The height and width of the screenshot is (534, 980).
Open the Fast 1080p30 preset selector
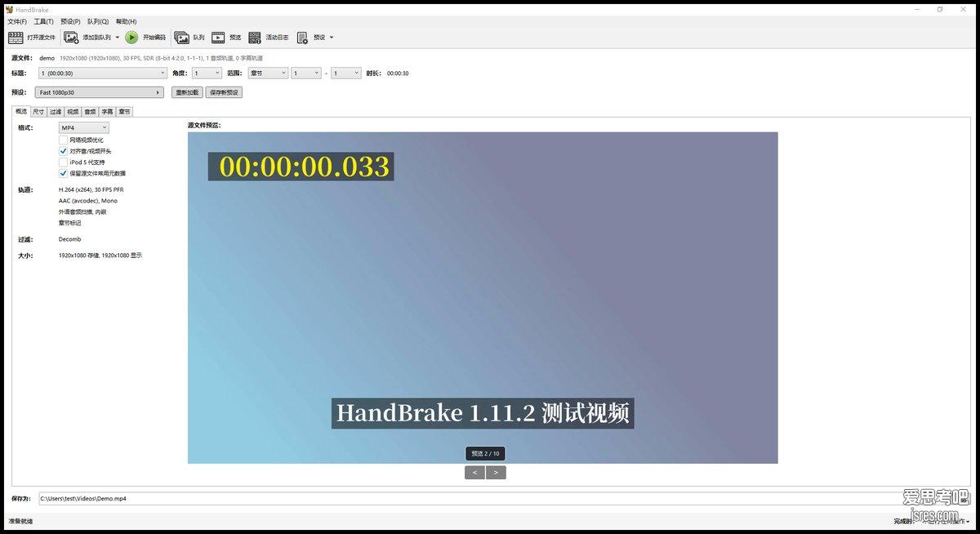pos(100,92)
